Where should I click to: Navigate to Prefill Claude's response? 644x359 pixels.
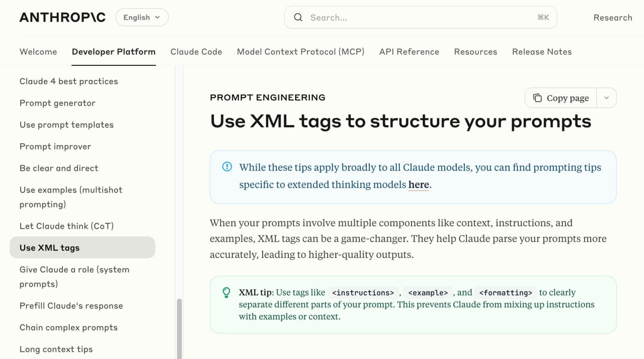[x=71, y=306]
